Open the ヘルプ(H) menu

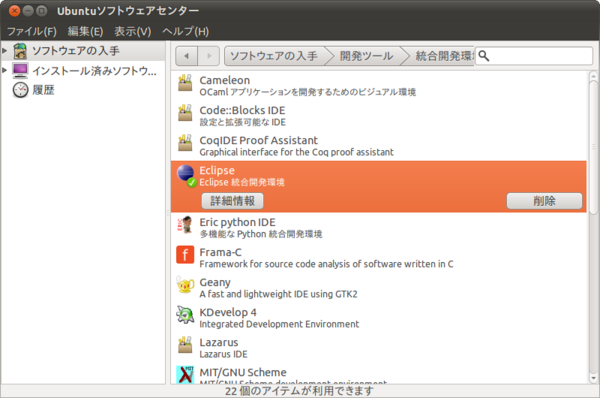pos(186,31)
